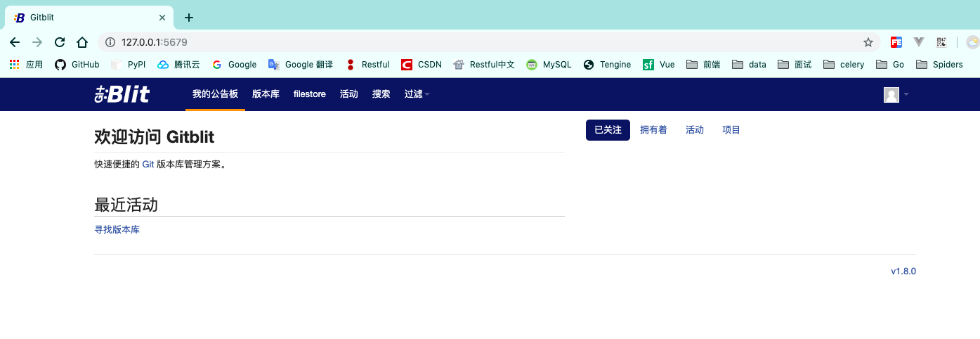Select the 已关注 starred tab
The image size is (980, 339).
point(608,130)
